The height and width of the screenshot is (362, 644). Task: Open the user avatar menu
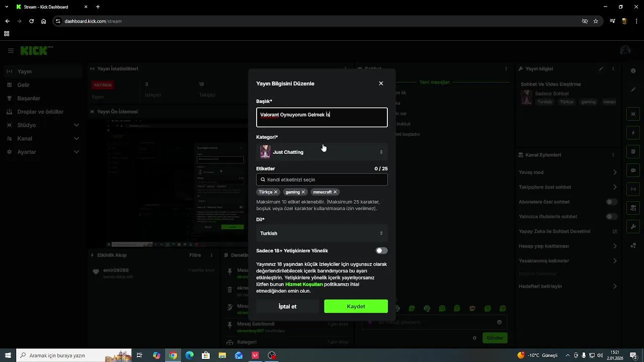pos(625,50)
